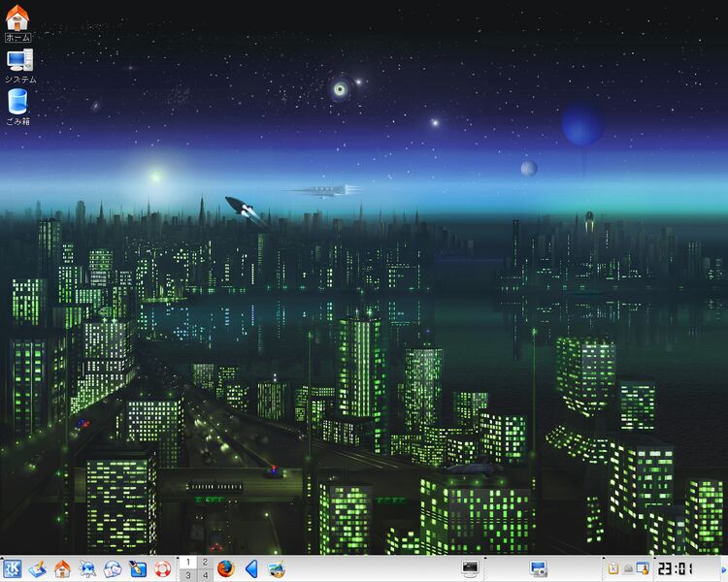The height and width of the screenshot is (582, 728).
Task: Select virtual desktop 1 in pager
Action: click(188, 563)
